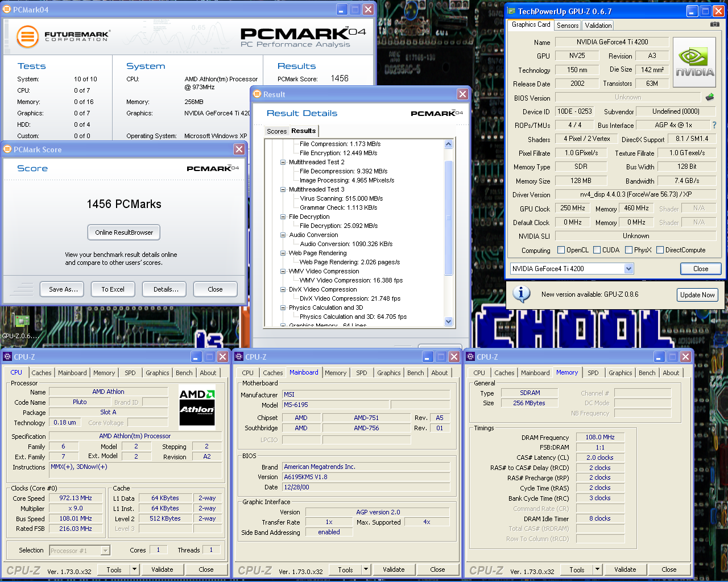Screen dimensions: 728x582
Task: Minimize the CPU-Z Memory window
Action: click(660, 357)
